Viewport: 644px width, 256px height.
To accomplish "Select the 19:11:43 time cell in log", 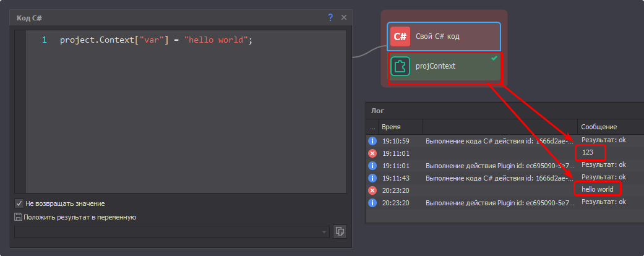I will 395,178.
